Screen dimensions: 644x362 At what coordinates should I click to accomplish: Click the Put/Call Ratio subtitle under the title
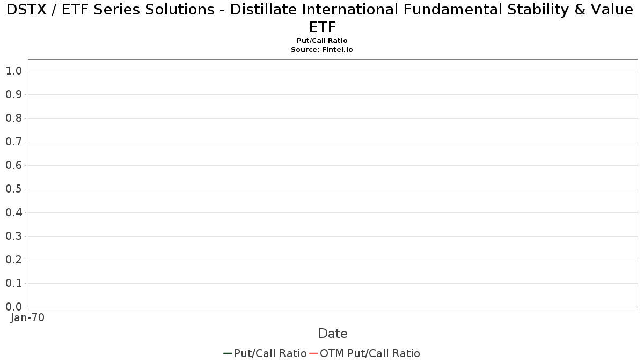tap(322, 41)
